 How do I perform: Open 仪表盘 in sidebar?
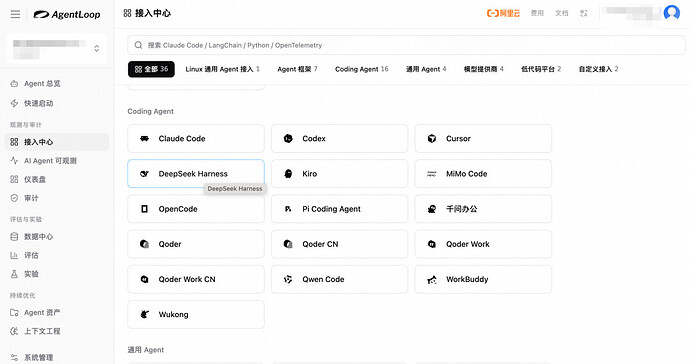(x=57, y=179)
